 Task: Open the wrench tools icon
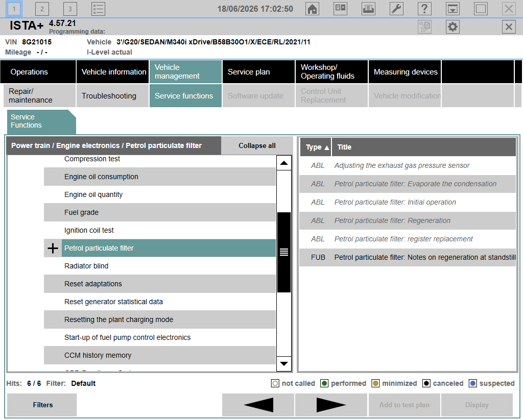pyautogui.click(x=396, y=9)
